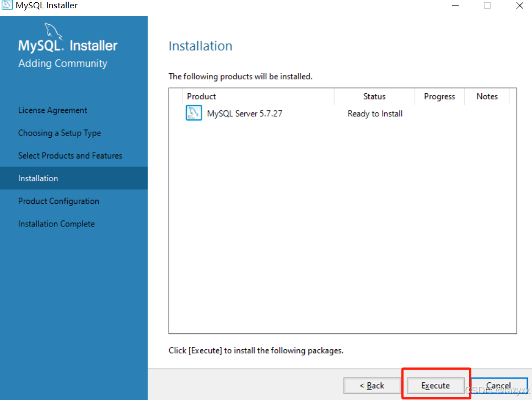Minimize the MySQL Installer window
The width and height of the screenshot is (532, 400).
coord(455,6)
